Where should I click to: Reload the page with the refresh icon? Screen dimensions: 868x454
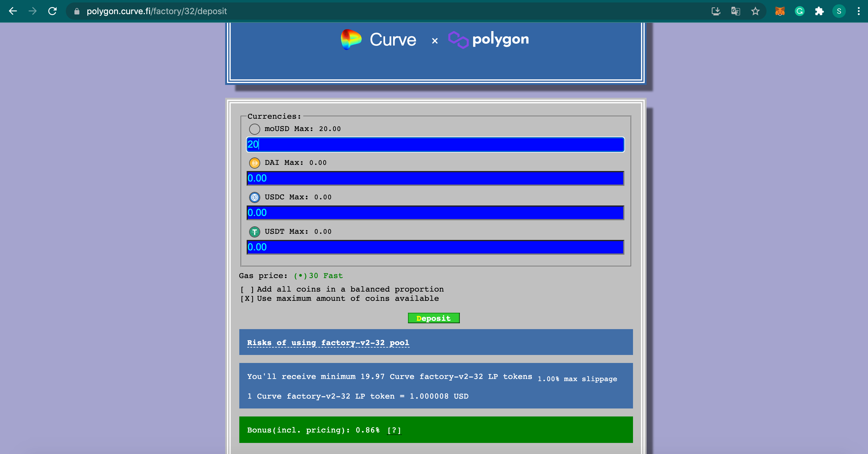(52, 11)
